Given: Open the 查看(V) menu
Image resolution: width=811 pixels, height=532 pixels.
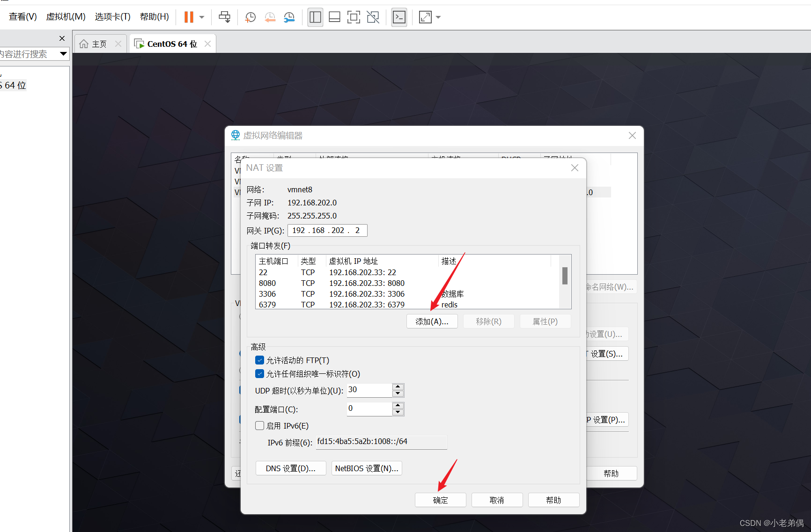Looking at the screenshot, I should pos(22,17).
